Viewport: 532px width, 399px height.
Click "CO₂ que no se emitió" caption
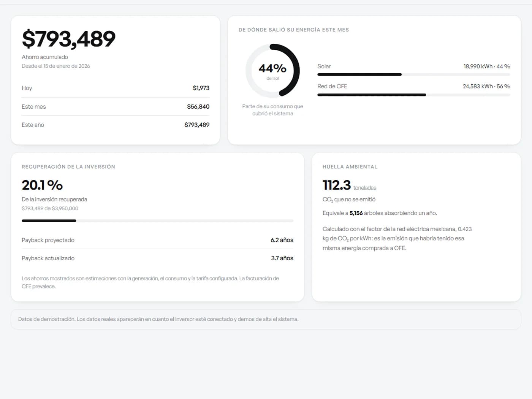point(349,199)
